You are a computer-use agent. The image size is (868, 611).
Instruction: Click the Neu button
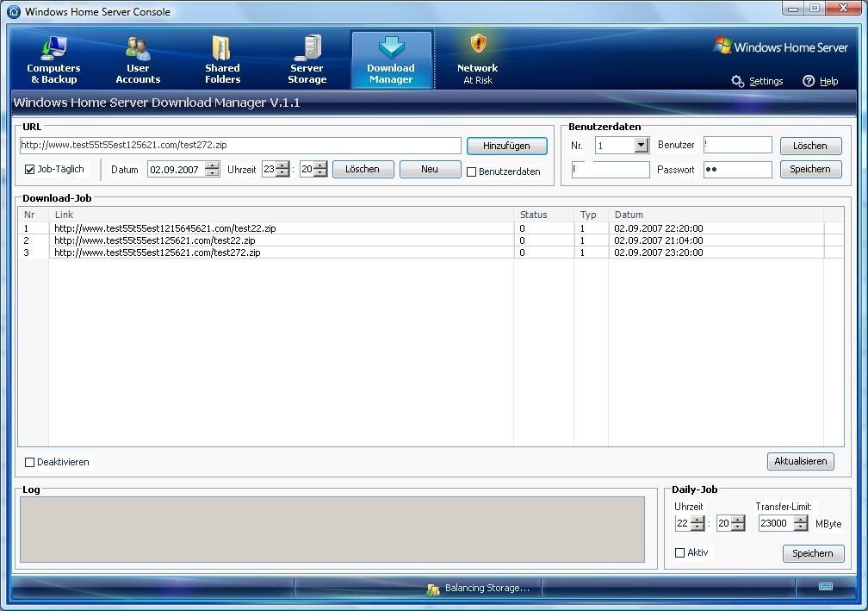431,170
